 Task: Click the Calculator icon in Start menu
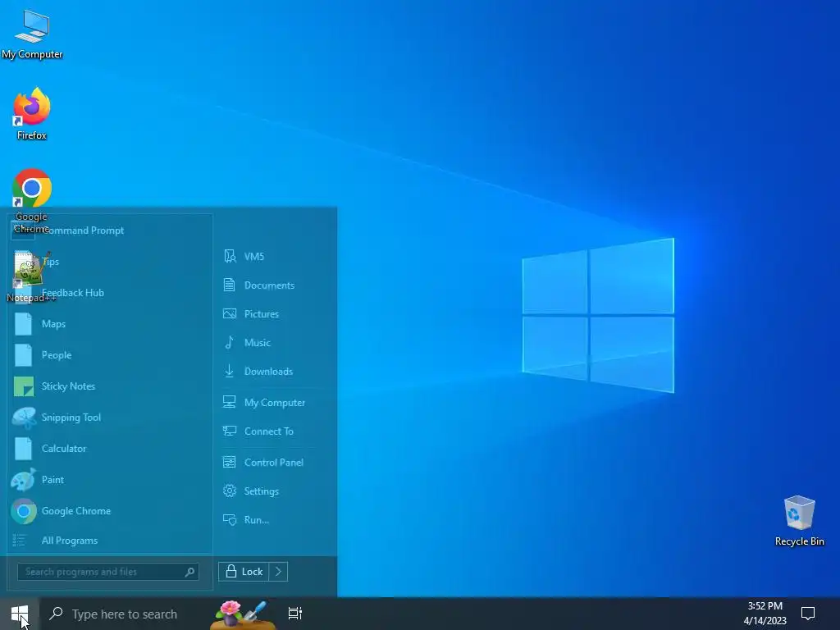(24, 449)
